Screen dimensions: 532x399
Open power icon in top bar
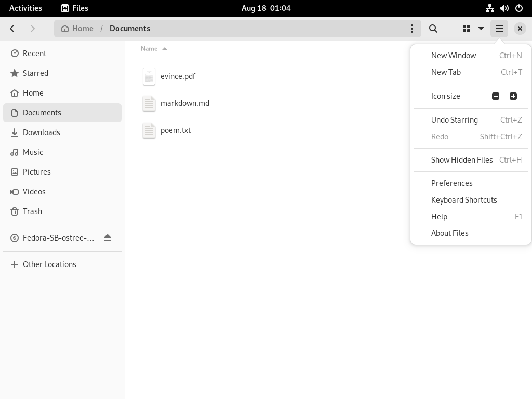coord(519,8)
